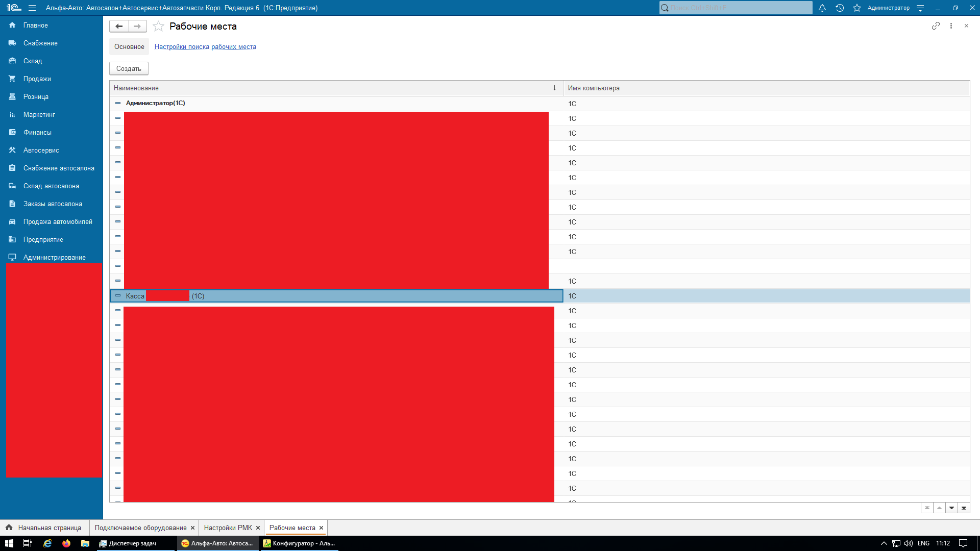Open Склад автосалона section
The width and height of the screenshot is (980, 551).
coord(51,186)
